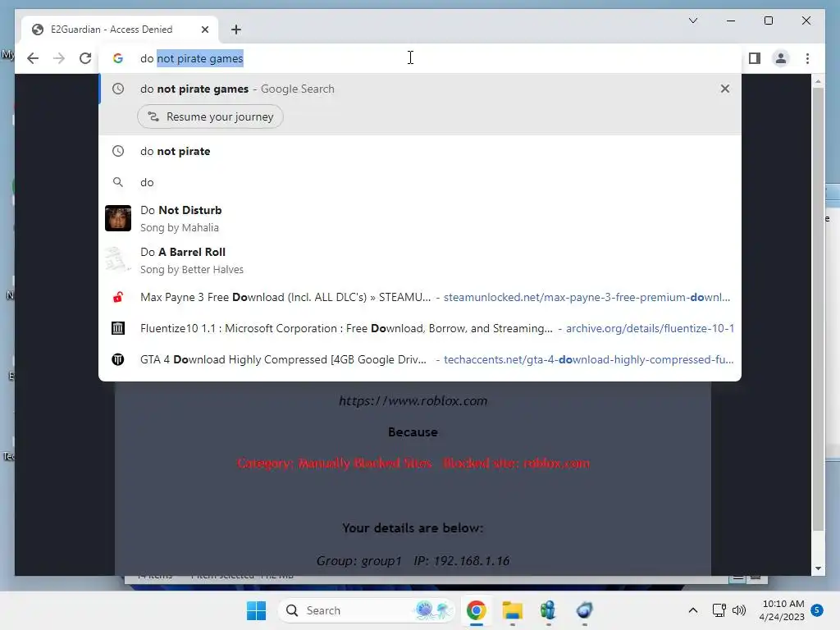Open the Chrome side panel
Viewport: 840px width, 630px height.
click(755, 58)
